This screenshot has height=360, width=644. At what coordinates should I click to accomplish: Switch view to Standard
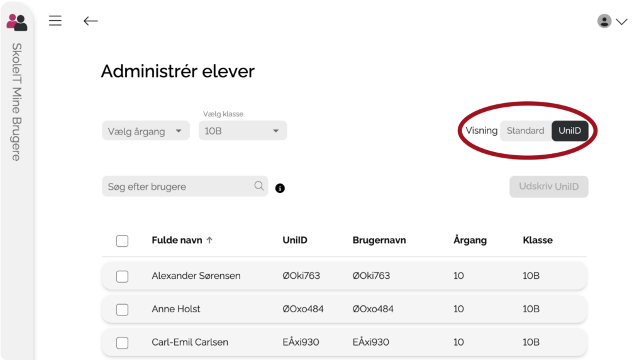pyautogui.click(x=525, y=131)
